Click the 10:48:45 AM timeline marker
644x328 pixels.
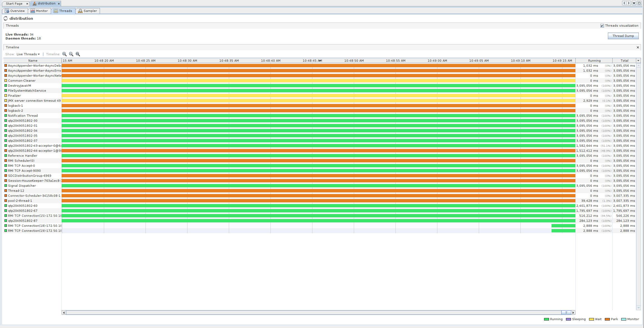click(312, 61)
